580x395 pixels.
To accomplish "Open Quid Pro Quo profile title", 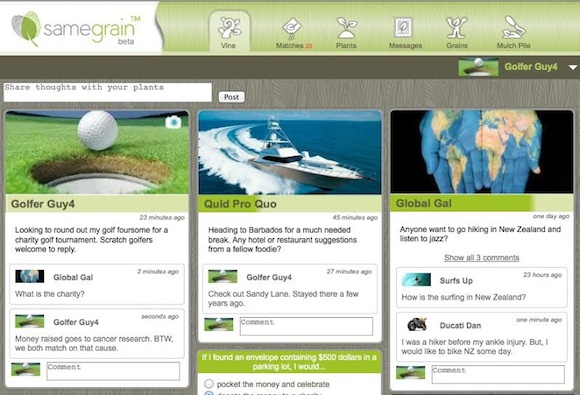I will click(240, 204).
